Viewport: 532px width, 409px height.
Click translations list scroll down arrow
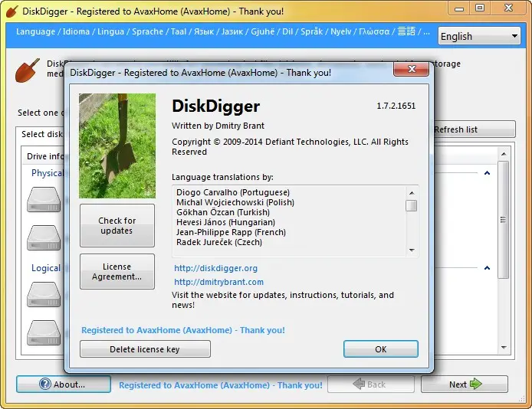[412, 250]
